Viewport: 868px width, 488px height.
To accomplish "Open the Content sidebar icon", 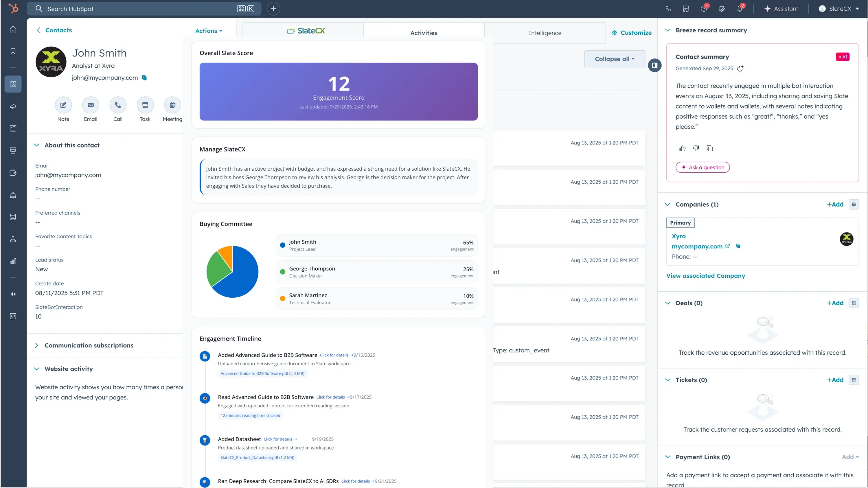I will [13, 128].
